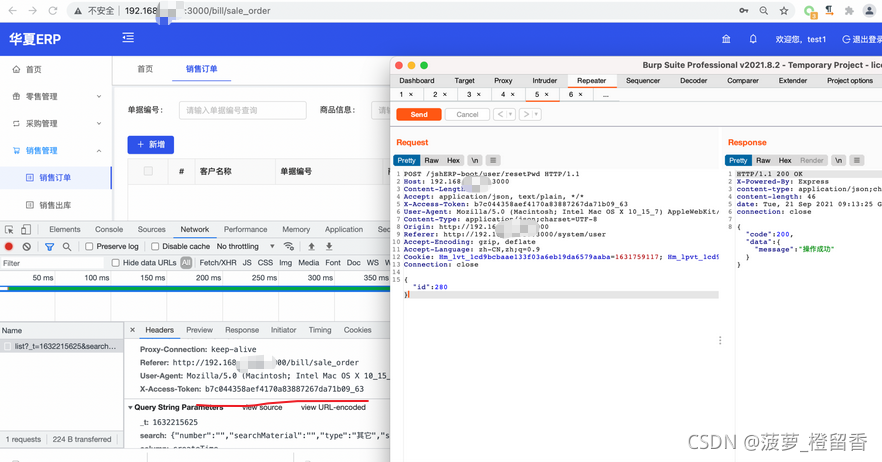This screenshot has width=882, height=462.
Task: Expand 采购管理 sidebar menu
Action: click(x=56, y=123)
